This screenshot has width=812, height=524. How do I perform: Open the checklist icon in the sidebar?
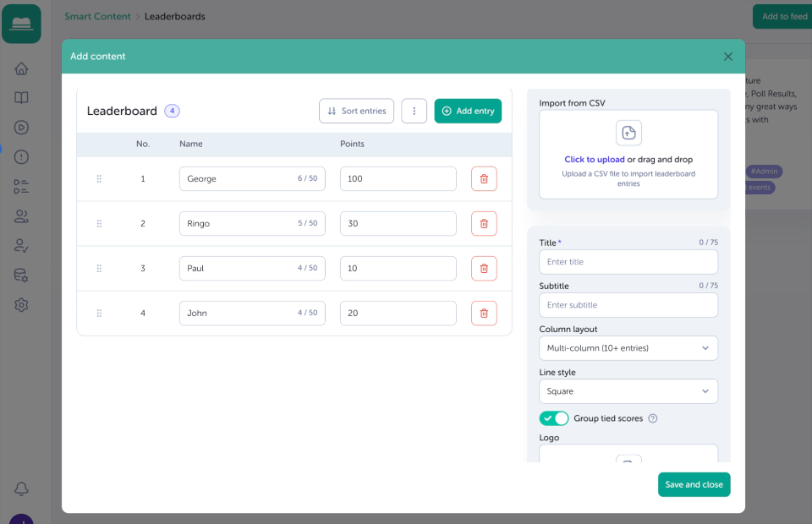pyautogui.click(x=21, y=186)
